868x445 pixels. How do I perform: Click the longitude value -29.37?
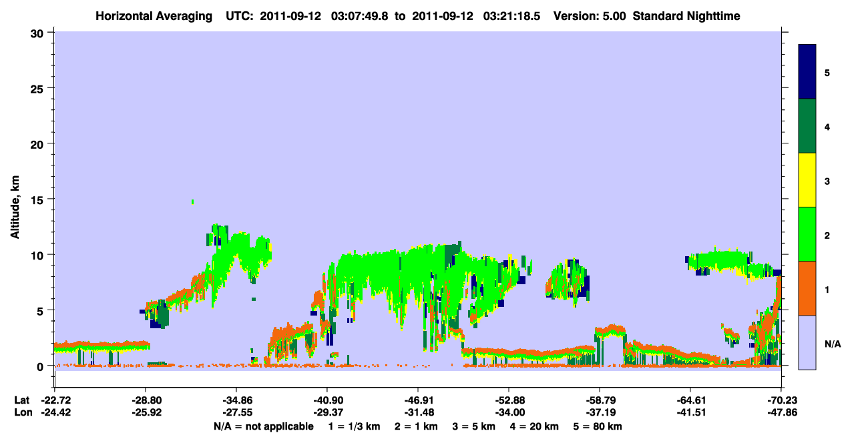327,412
